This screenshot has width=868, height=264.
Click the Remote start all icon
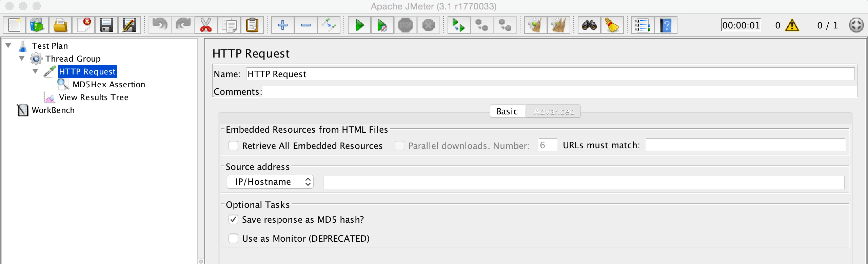pos(459,25)
